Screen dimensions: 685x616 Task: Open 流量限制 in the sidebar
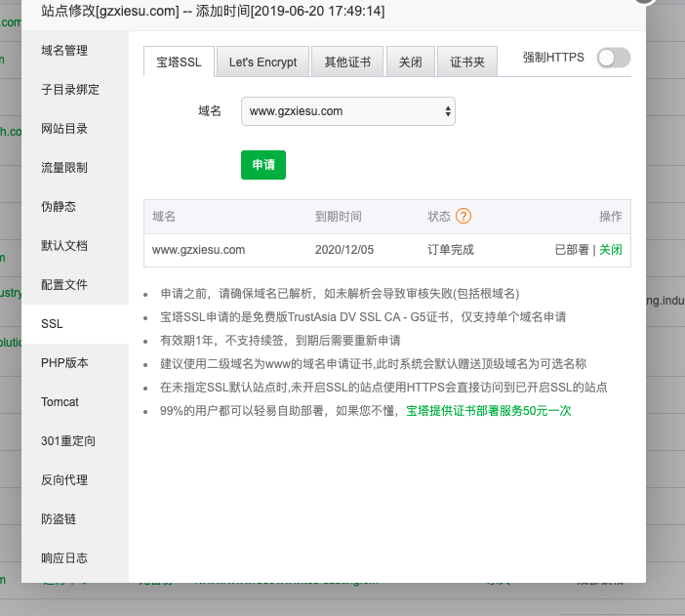coord(75,168)
